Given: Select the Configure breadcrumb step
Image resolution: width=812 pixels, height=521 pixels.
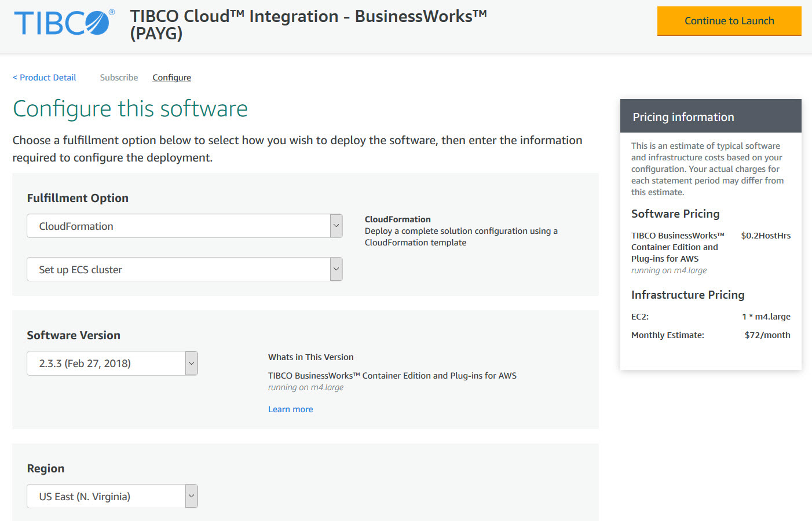Looking at the screenshot, I should click(x=171, y=78).
